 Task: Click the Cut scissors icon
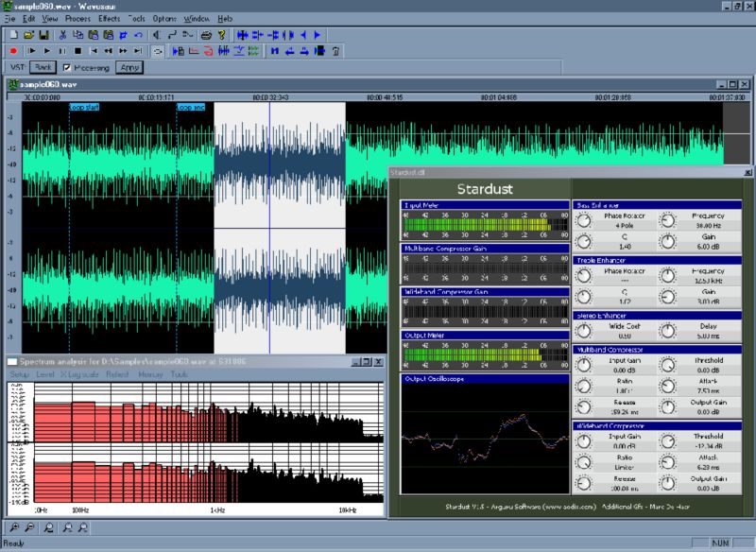tap(63, 35)
